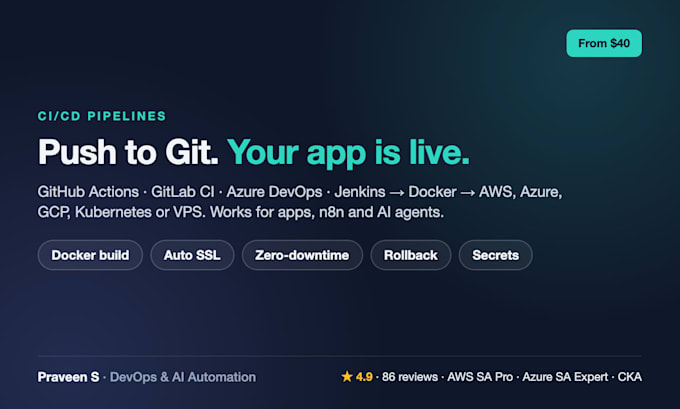Click the 4.9 rating value
Viewport: 680px width, 409px height.
tap(364, 377)
